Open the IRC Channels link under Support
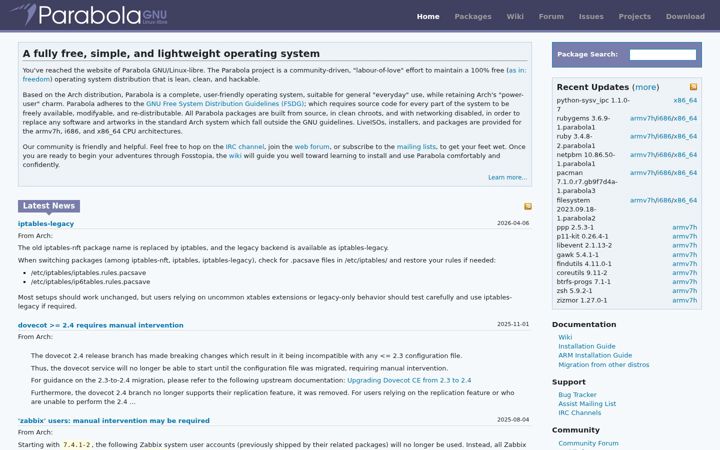Viewport: 720px width, 450px height. coord(579,413)
